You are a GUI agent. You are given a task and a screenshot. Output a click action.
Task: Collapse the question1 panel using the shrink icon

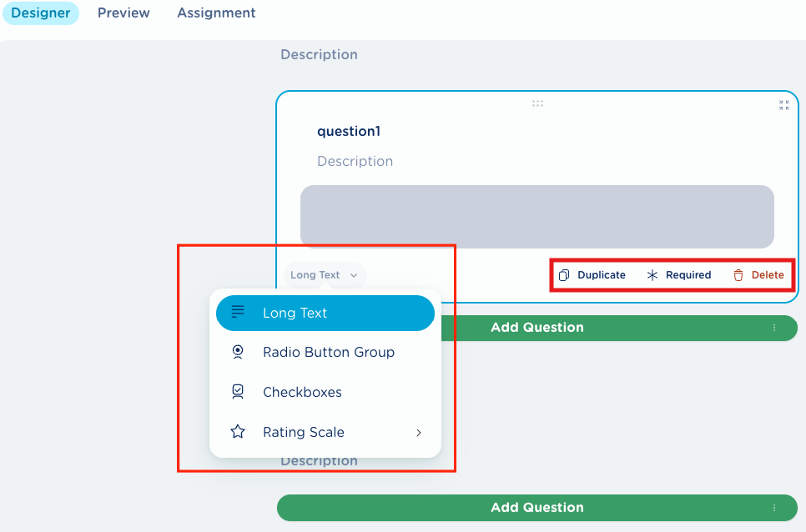[783, 105]
